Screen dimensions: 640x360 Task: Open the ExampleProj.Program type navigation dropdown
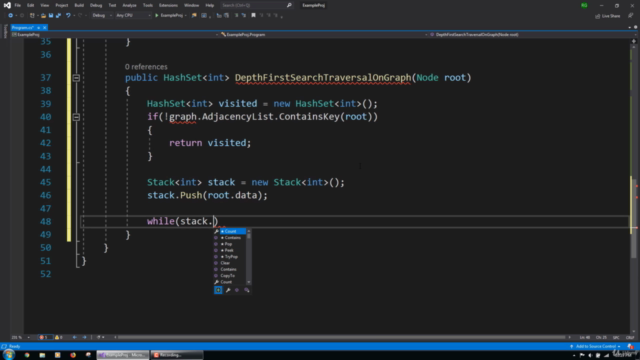tap(324, 35)
